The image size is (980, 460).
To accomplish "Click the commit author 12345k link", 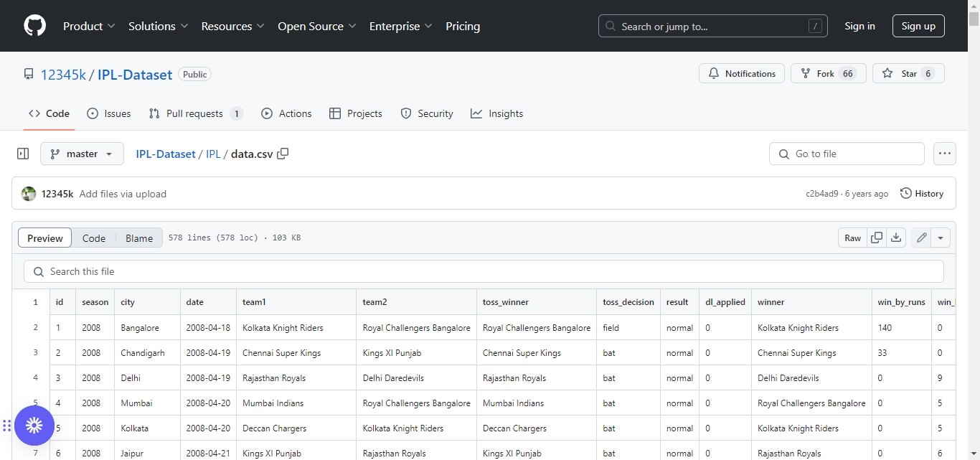I will coord(57,194).
